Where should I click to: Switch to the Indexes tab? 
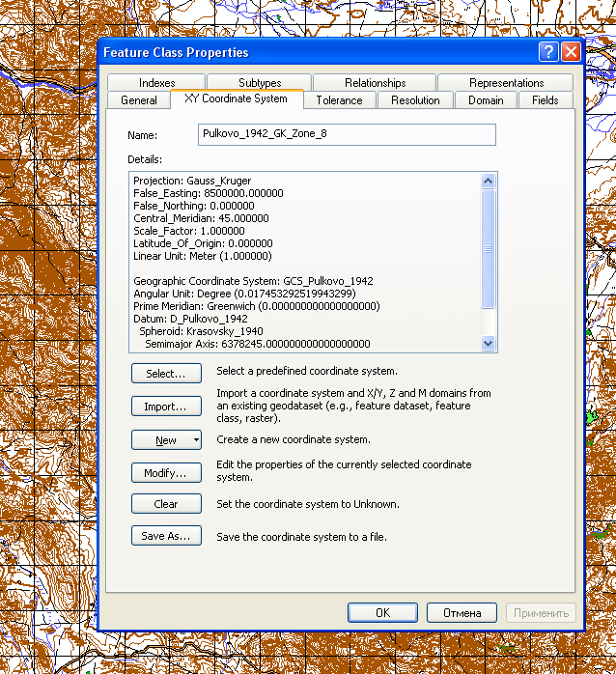(157, 82)
